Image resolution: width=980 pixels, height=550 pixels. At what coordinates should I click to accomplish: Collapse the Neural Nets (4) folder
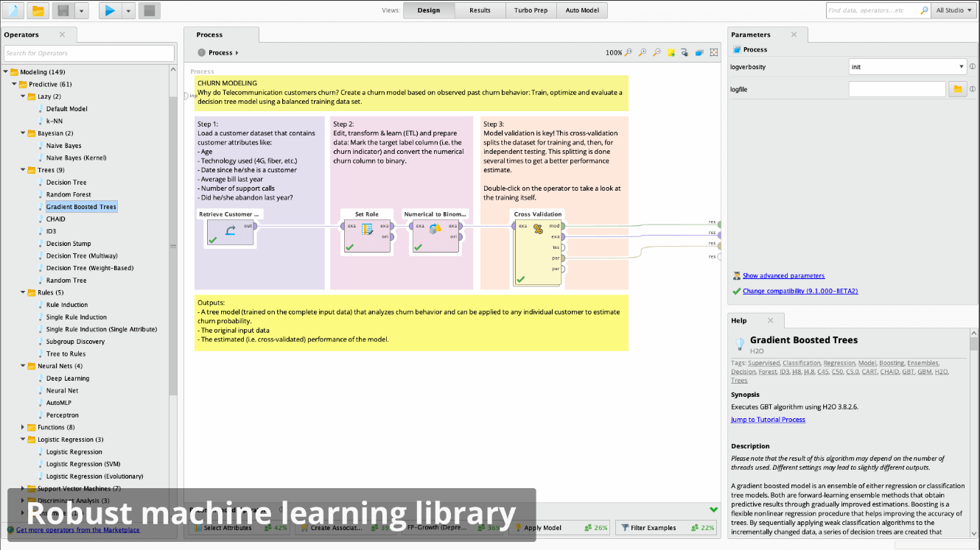pos(22,366)
